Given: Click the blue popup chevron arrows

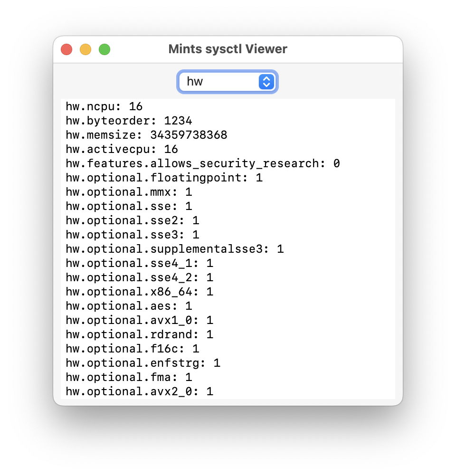Looking at the screenshot, I should (266, 82).
